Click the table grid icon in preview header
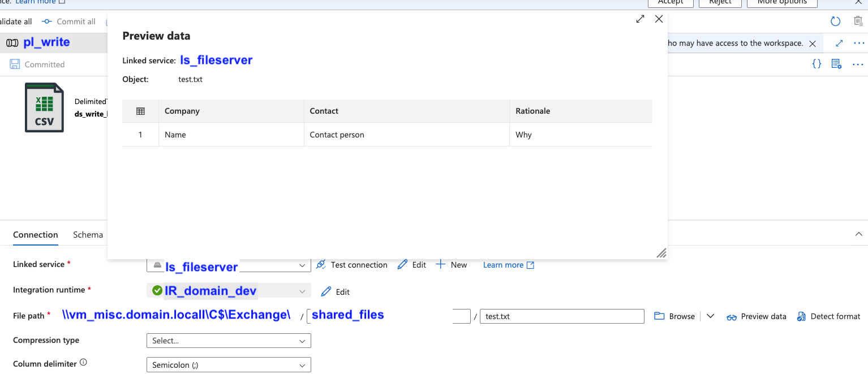868x374 pixels. [x=140, y=111]
